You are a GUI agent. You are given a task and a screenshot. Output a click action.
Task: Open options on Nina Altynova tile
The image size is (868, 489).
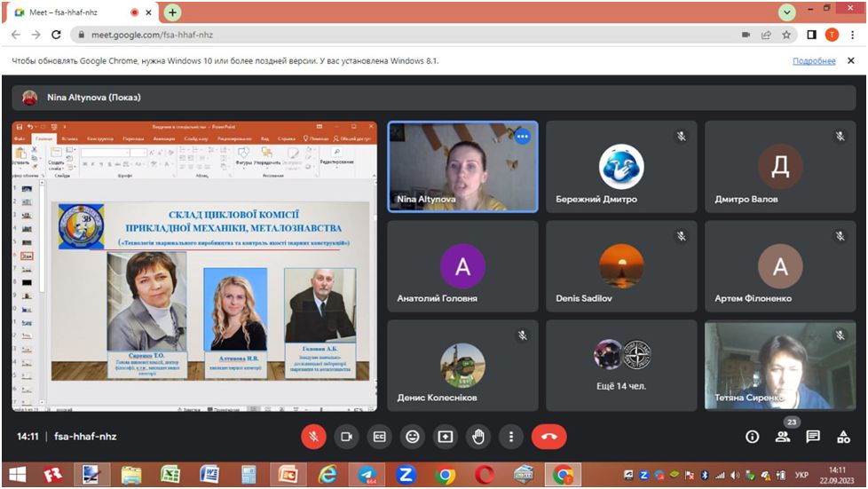tap(522, 137)
